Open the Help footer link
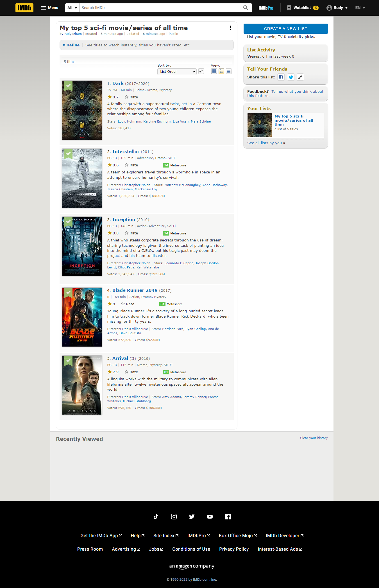This screenshot has width=379, height=588. pos(138,536)
